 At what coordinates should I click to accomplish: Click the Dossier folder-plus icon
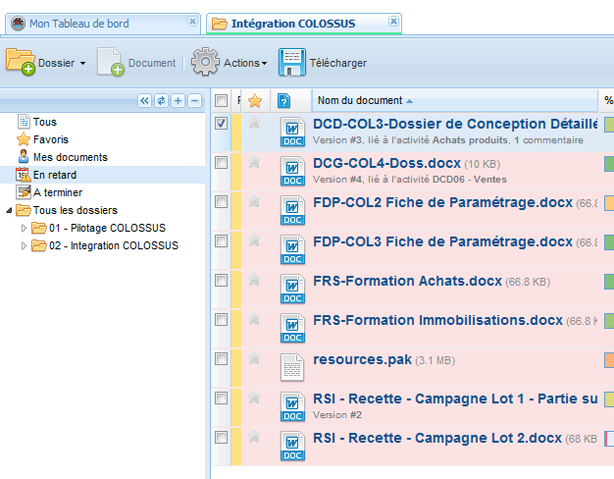[21, 62]
